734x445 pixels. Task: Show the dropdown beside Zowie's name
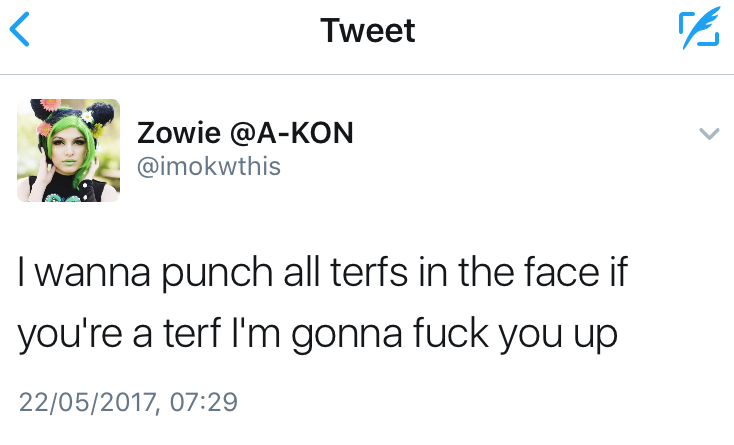pos(708,134)
